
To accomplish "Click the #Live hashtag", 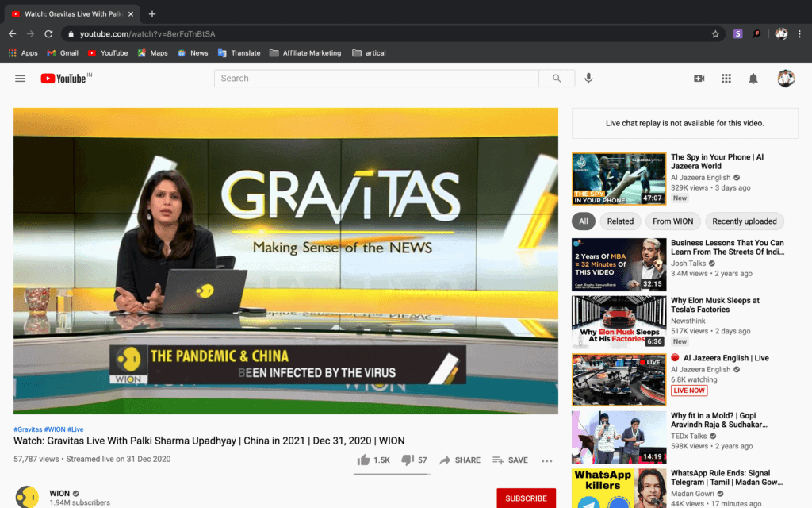I will [x=75, y=429].
